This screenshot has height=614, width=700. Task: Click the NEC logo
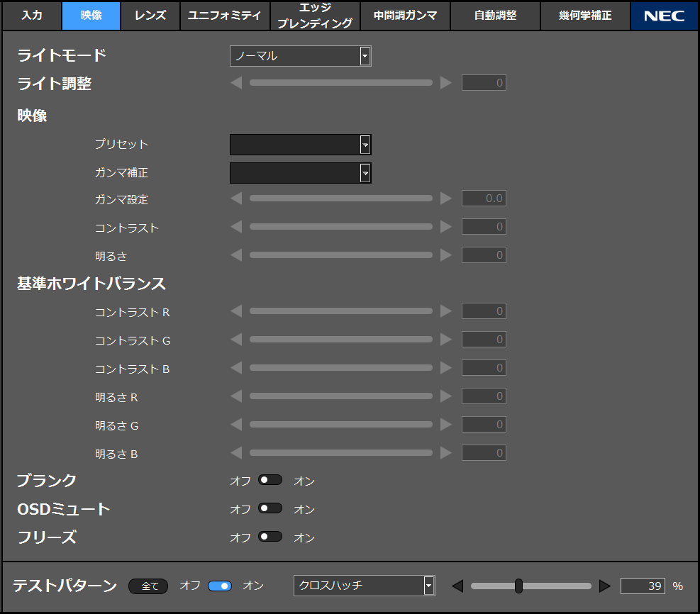pos(664,16)
